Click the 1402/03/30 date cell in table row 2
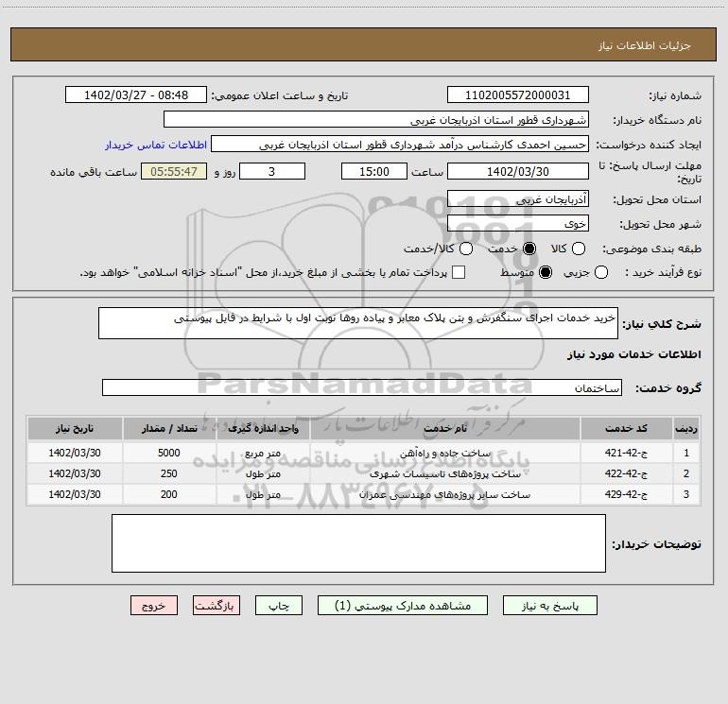The height and width of the screenshot is (704, 728). (x=75, y=473)
